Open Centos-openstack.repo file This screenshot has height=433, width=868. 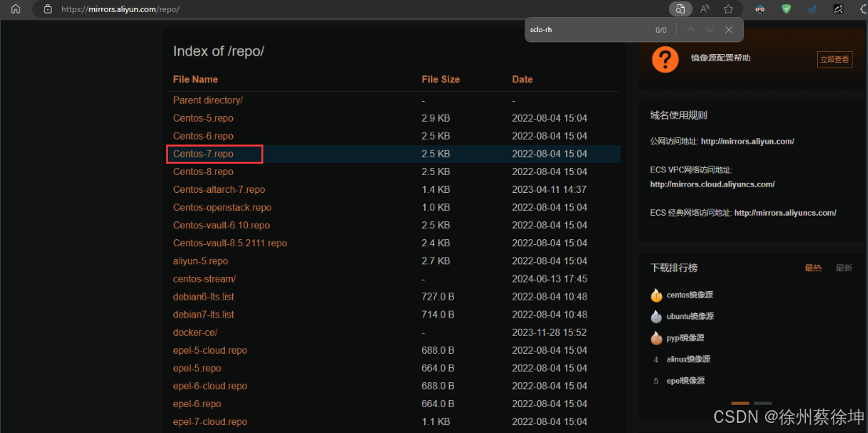pyautogui.click(x=222, y=208)
